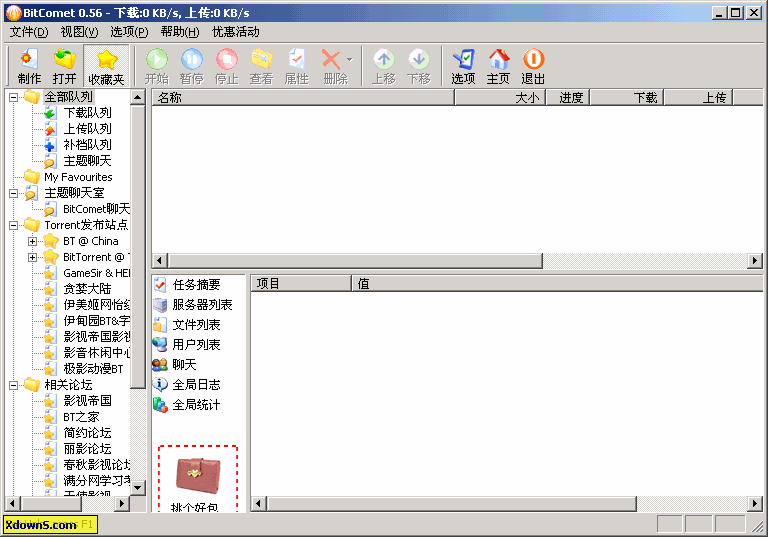The height and width of the screenshot is (537, 768).
Task: Open a torrent with the 打开 icon
Action: [x=64, y=66]
